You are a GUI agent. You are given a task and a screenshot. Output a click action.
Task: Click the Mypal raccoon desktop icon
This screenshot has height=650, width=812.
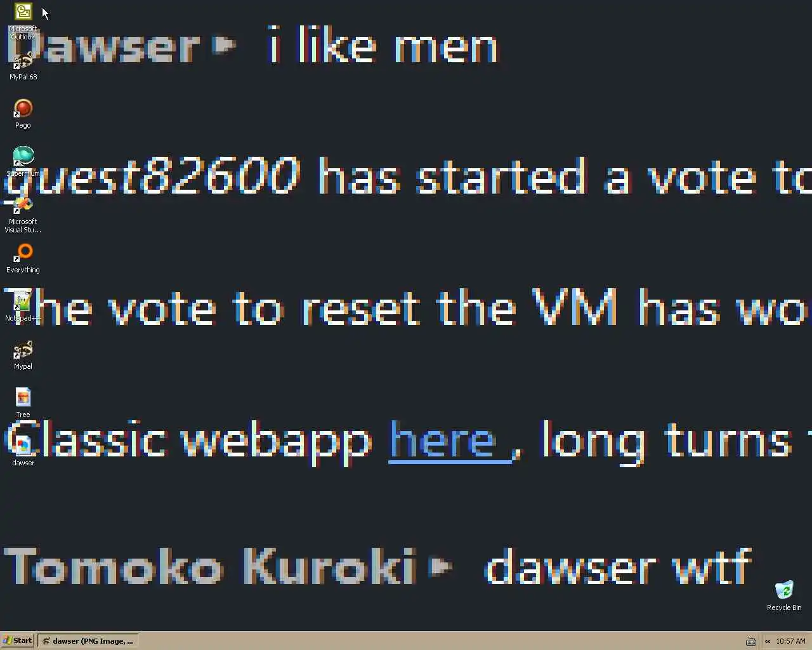coord(23,355)
